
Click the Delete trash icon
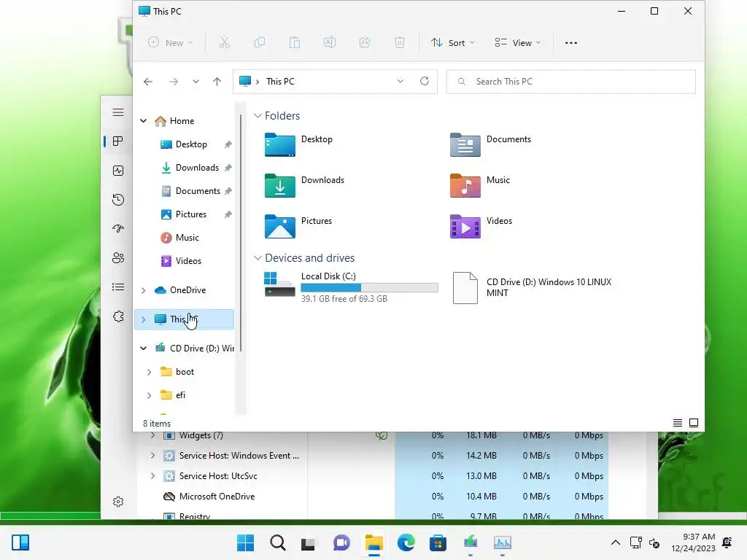[400, 43]
